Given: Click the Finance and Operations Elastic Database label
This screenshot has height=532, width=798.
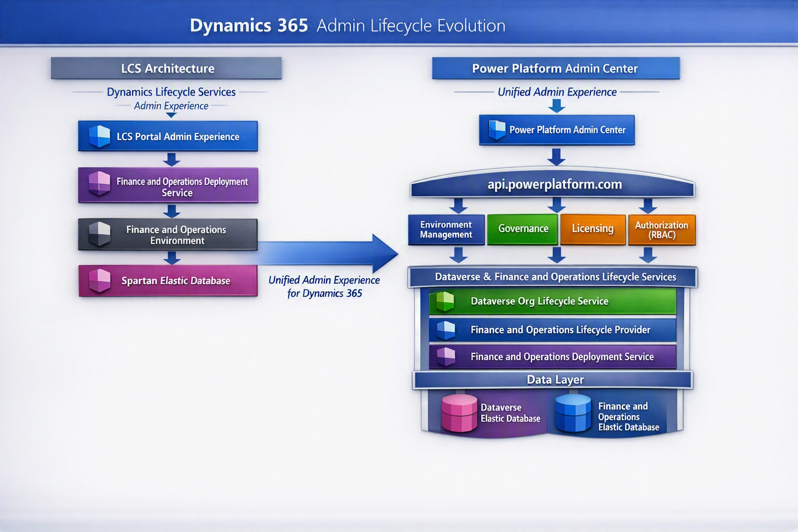Looking at the screenshot, I should (628, 417).
